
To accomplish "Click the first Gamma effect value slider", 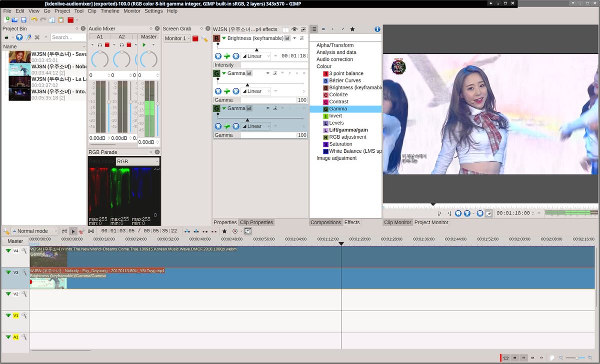I will tap(260, 100).
